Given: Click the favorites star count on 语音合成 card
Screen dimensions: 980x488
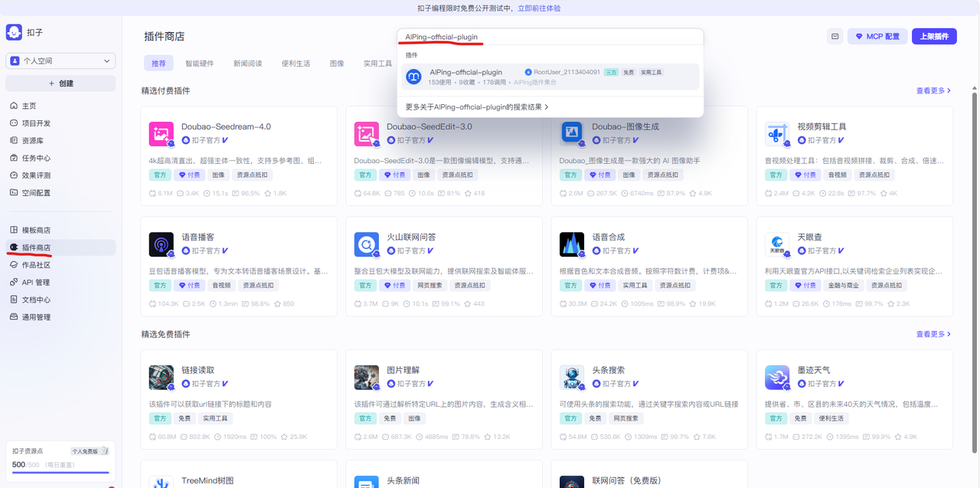Looking at the screenshot, I should pyautogui.click(x=702, y=303).
